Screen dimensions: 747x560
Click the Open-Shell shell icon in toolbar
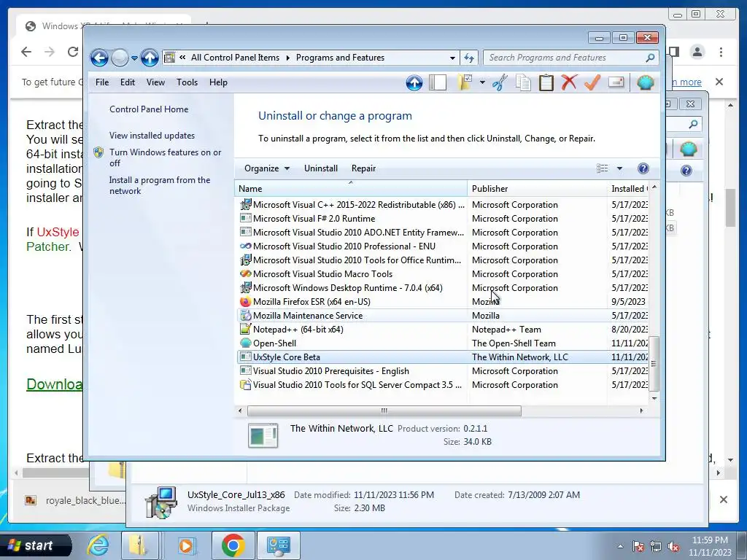click(x=646, y=83)
